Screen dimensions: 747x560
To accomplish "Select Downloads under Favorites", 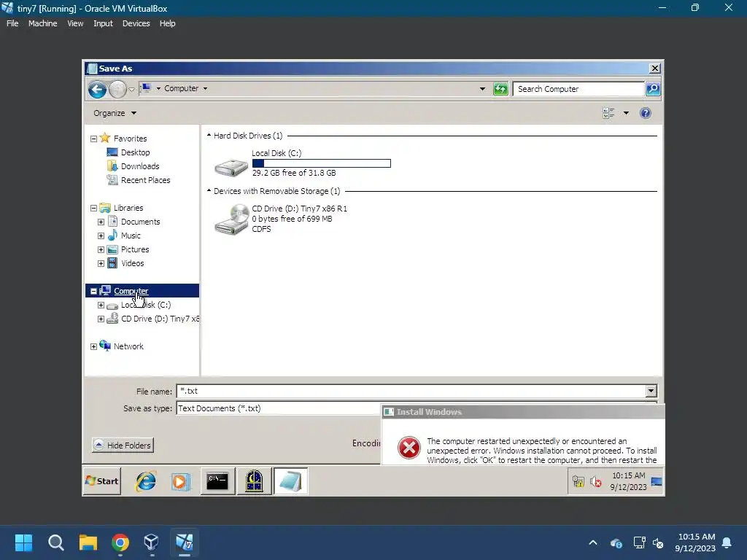I will [x=140, y=166].
